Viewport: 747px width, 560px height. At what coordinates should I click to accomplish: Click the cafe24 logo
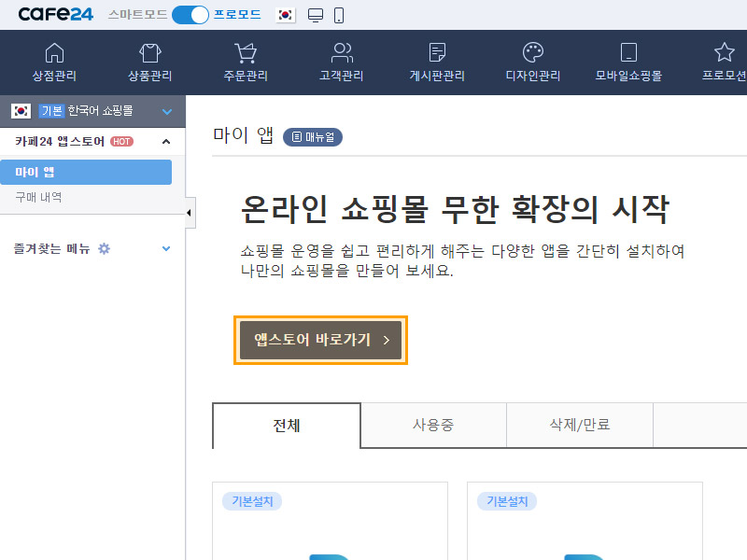point(56,14)
